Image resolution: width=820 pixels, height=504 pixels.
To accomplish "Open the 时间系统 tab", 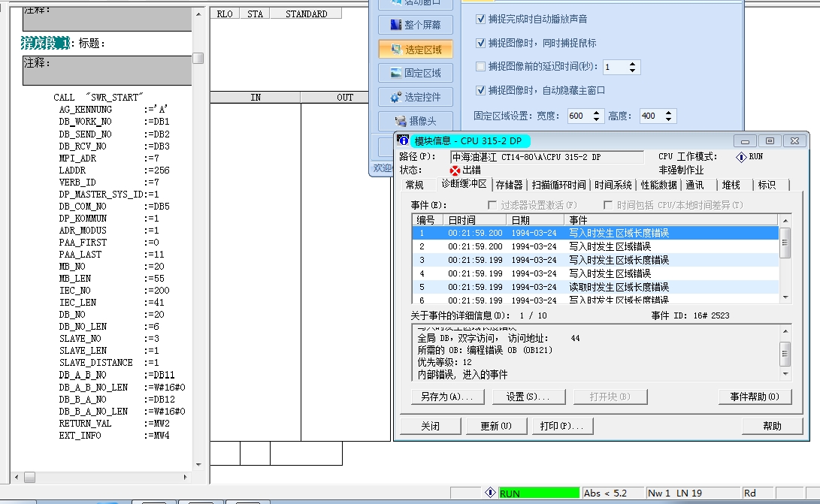I will pos(613,185).
